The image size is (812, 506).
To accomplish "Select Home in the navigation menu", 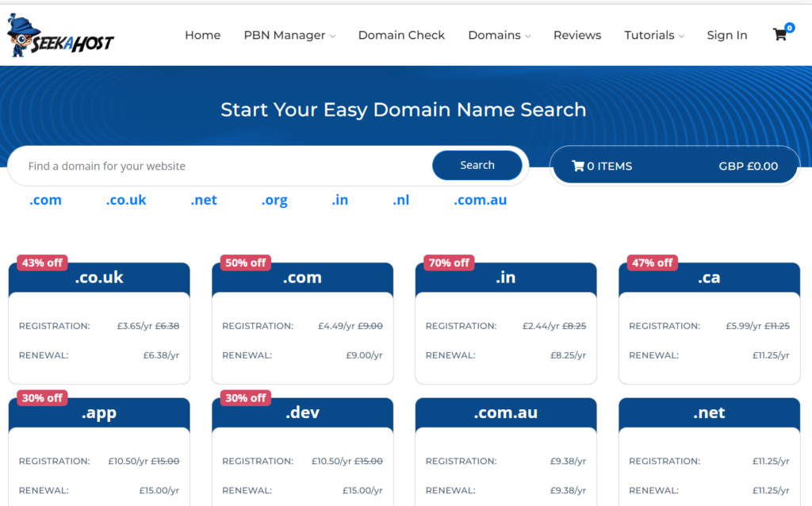I will click(202, 35).
